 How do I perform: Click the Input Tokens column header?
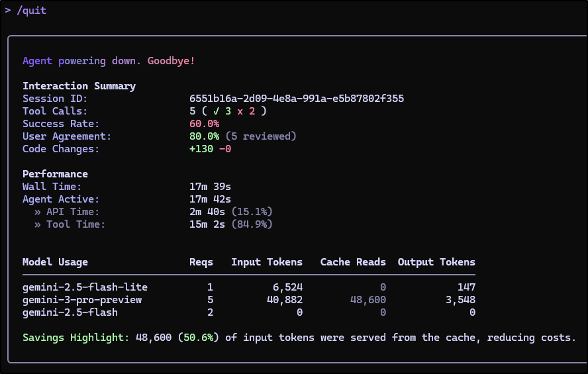point(267,262)
